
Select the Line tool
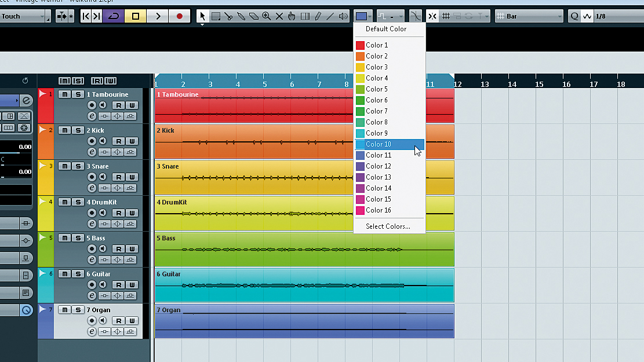tap(330, 16)
